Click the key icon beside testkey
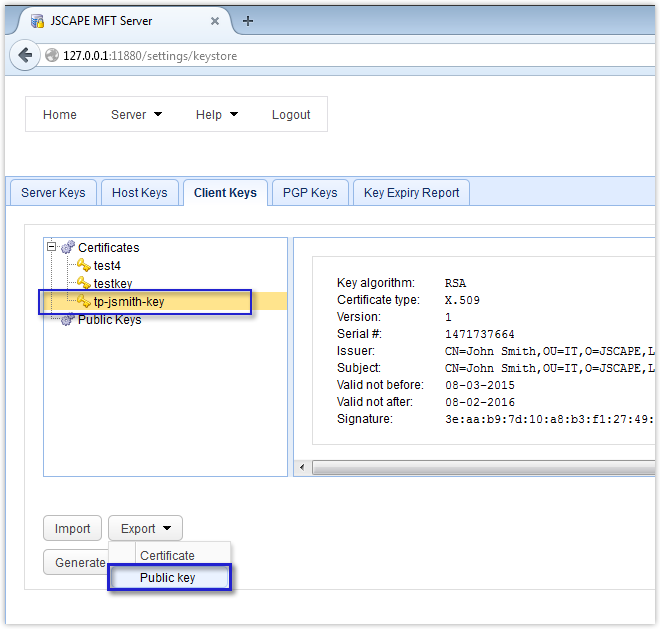The height and width of the screenshot is (629, 660). coord(84,284)
